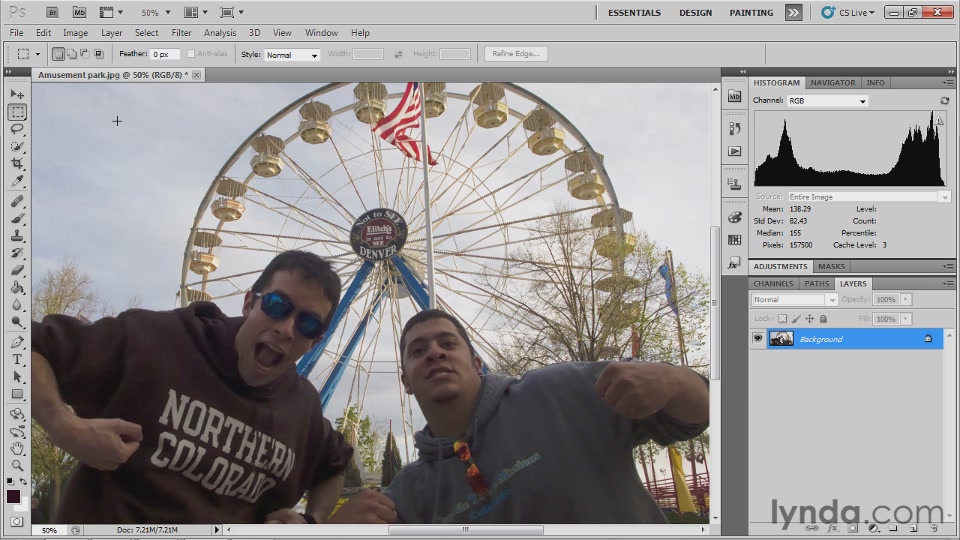Switch to the Navigator tab
This screenshot has width=960, height=540.
click(x=833, y=83)
